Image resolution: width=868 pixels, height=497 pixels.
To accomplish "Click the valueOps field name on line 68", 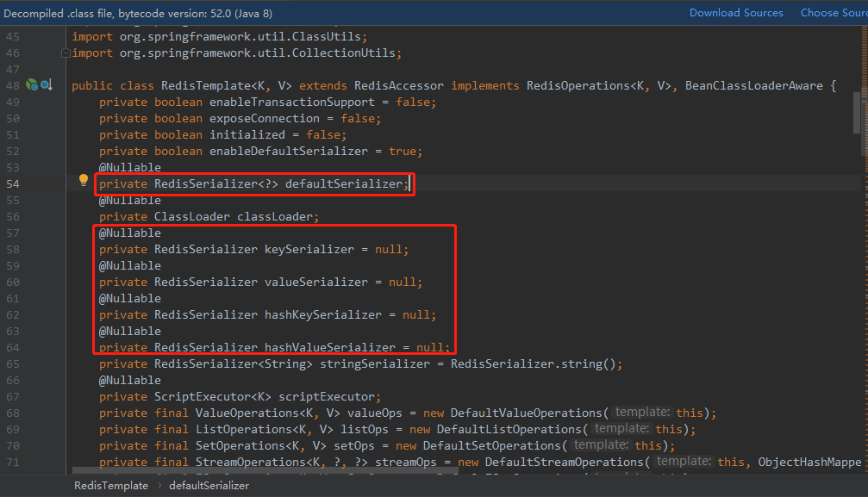I will [x=375, y=413].
